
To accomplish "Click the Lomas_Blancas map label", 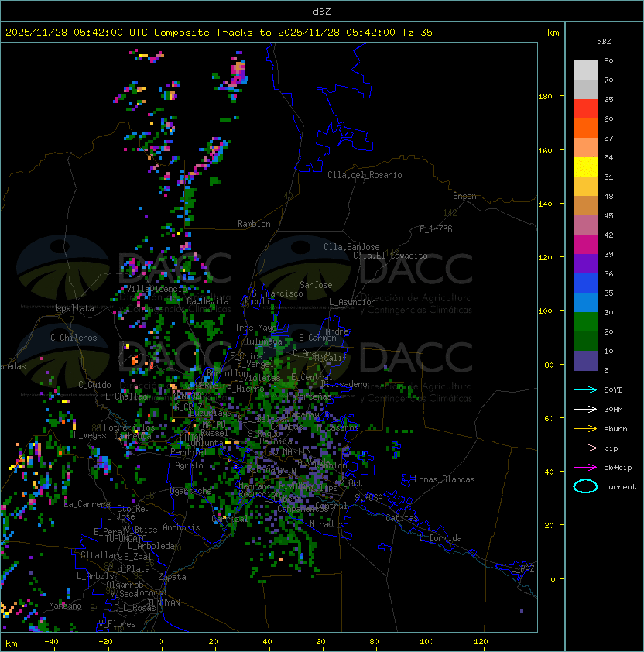I will 444,479.
